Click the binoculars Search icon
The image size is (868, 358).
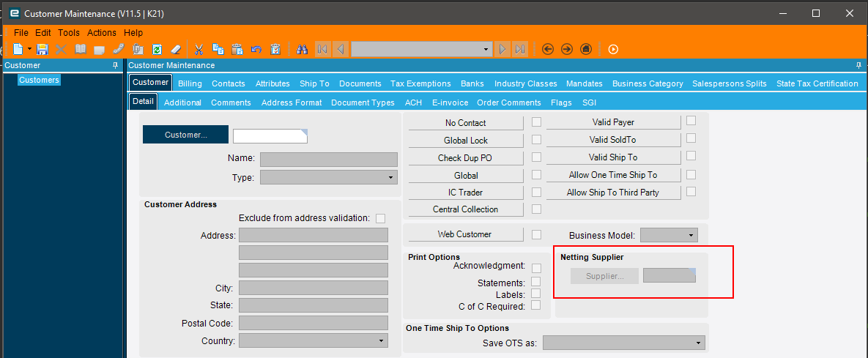click(302, 49)
